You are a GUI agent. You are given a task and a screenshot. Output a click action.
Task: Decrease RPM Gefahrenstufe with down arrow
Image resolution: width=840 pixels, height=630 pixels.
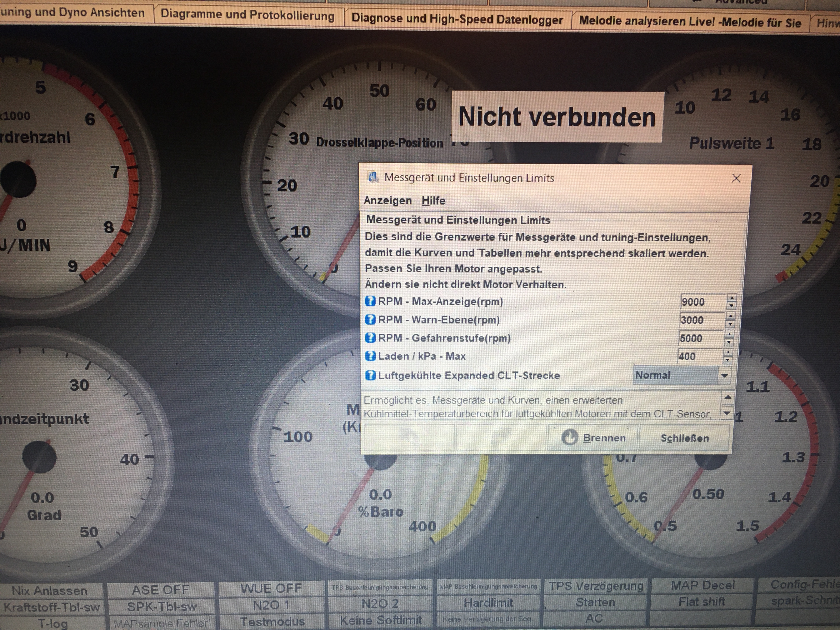729,342
